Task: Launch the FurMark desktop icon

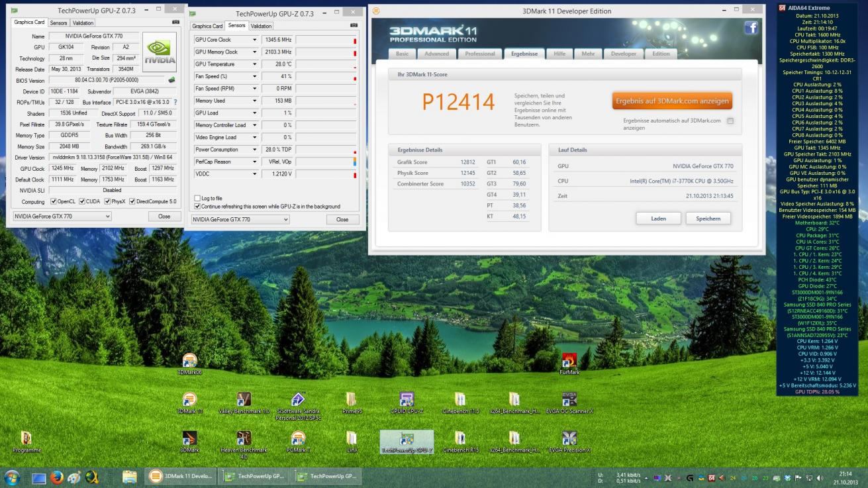Action: (x=569, y=365)
